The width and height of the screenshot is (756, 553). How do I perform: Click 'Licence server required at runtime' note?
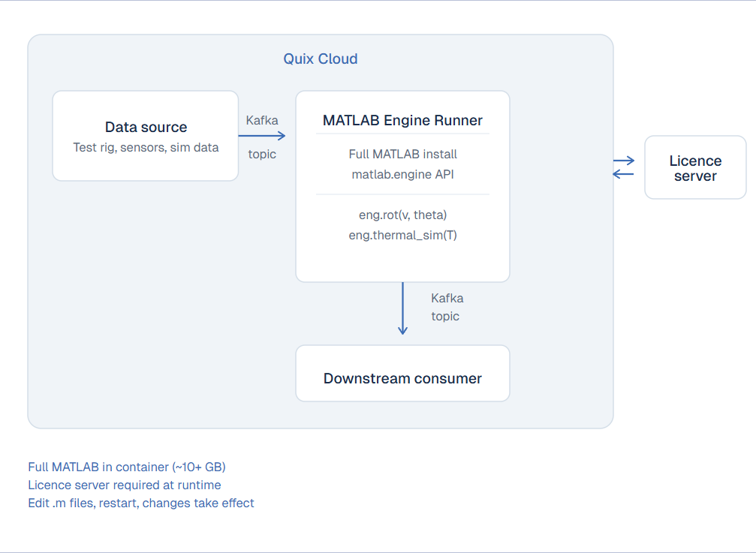125,485
